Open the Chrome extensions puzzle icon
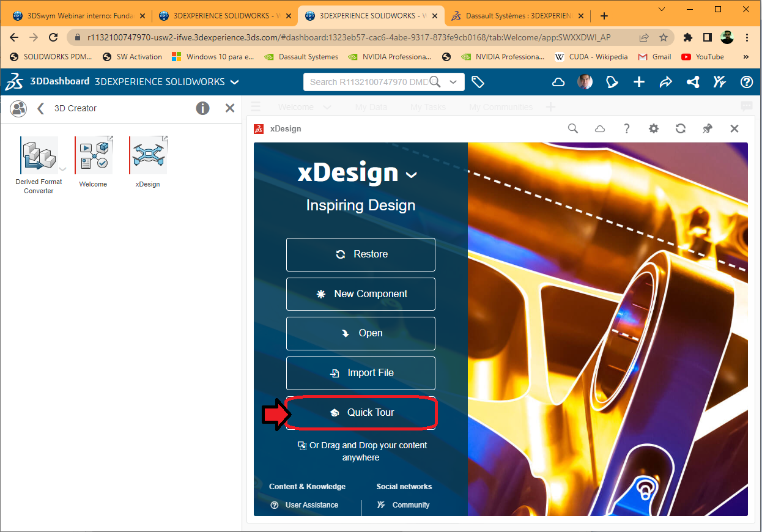The image size is (762, 532). [x=688, y=37]
